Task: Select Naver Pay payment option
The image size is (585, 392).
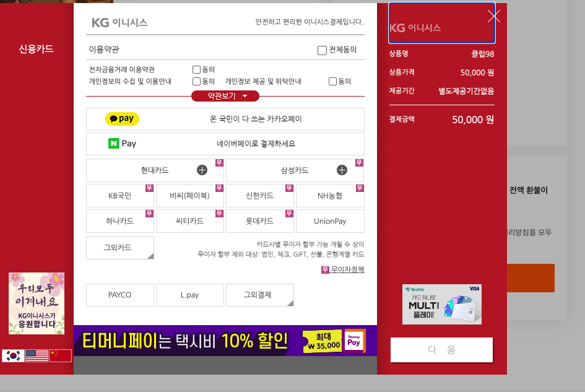Action: [225, 144]
